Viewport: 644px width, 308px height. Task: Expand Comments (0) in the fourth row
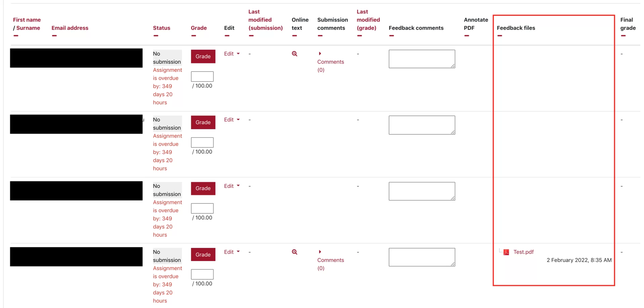331,260
